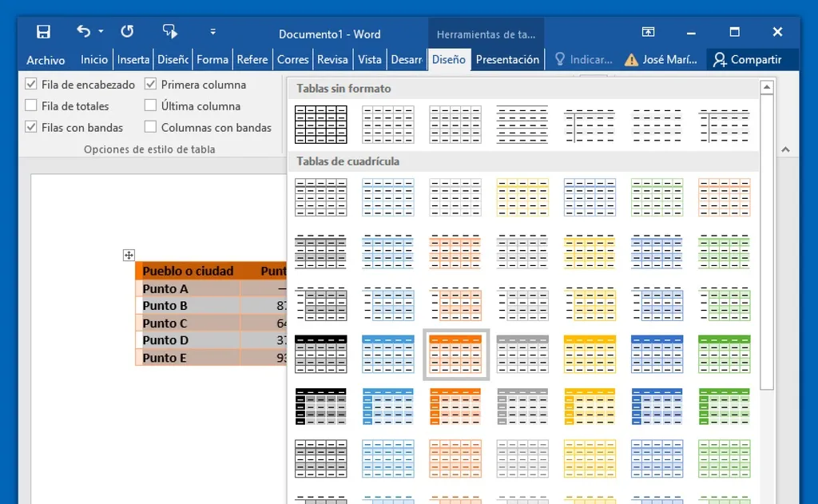Click the table move handle above the table
The image size is (818, 504).
[x=129, y=256]
